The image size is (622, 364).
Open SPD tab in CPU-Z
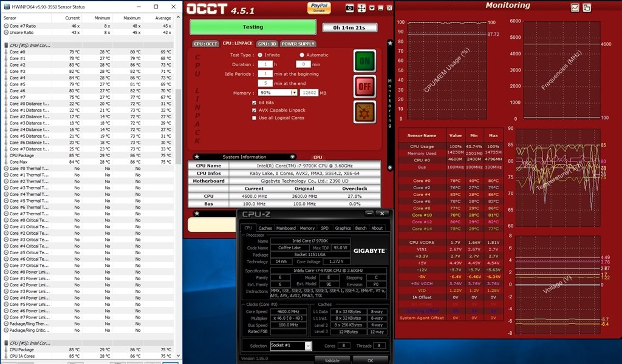[324, 228]
